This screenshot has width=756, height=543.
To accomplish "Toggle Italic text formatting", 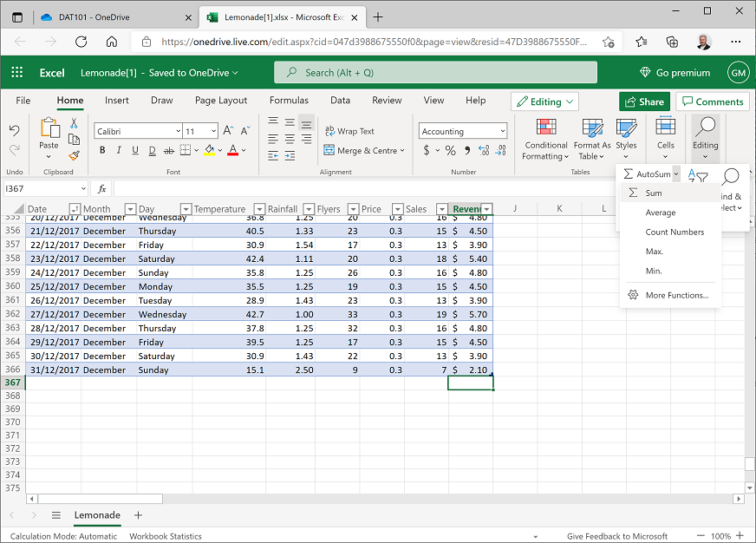I will click(x=119, y=151).
